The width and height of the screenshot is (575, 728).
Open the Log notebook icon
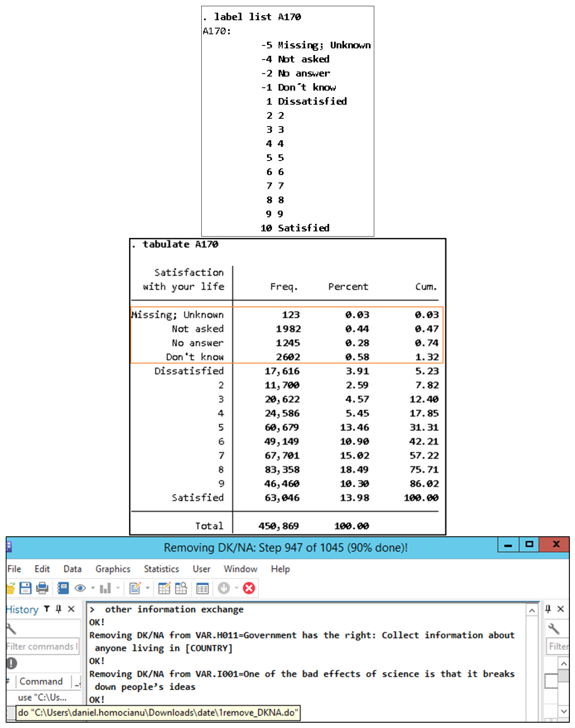[x=63, y=588]
